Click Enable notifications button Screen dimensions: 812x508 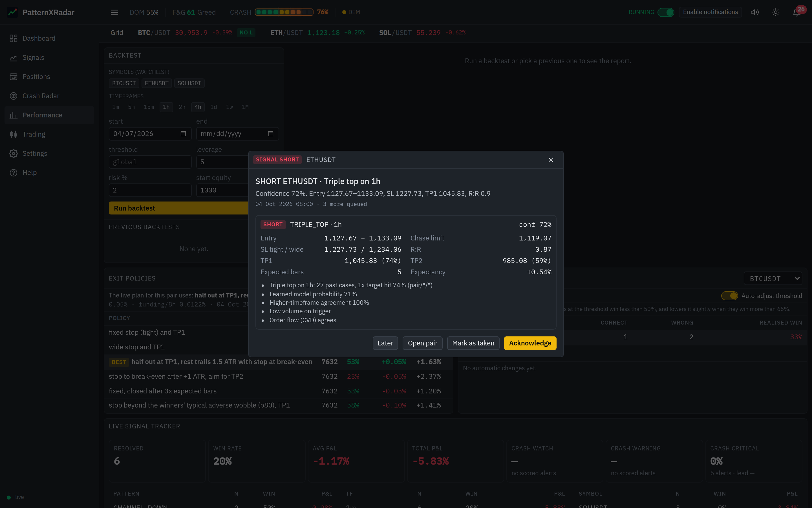click(710, 12)
